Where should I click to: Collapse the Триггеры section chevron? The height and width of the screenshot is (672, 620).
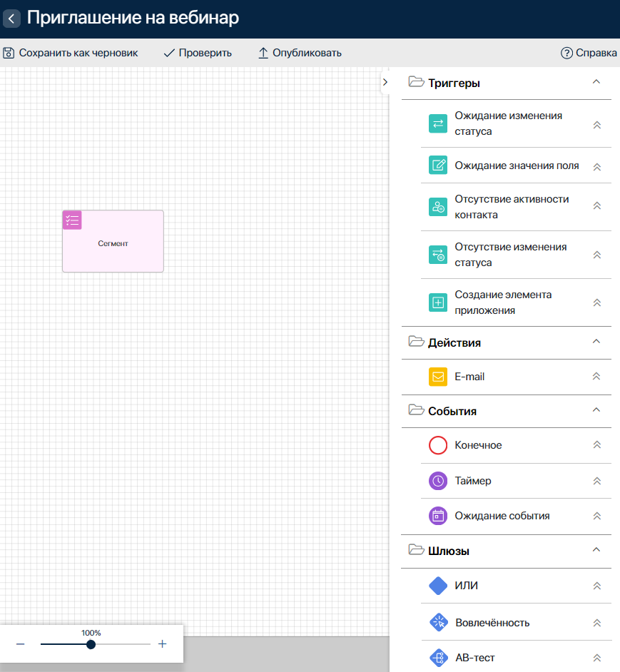(596, 81)
